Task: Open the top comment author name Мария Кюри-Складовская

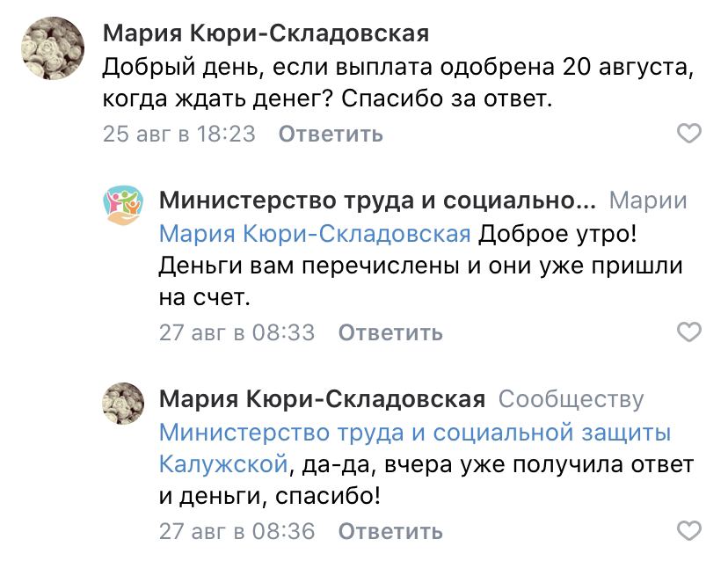Action: pos(266,34)
